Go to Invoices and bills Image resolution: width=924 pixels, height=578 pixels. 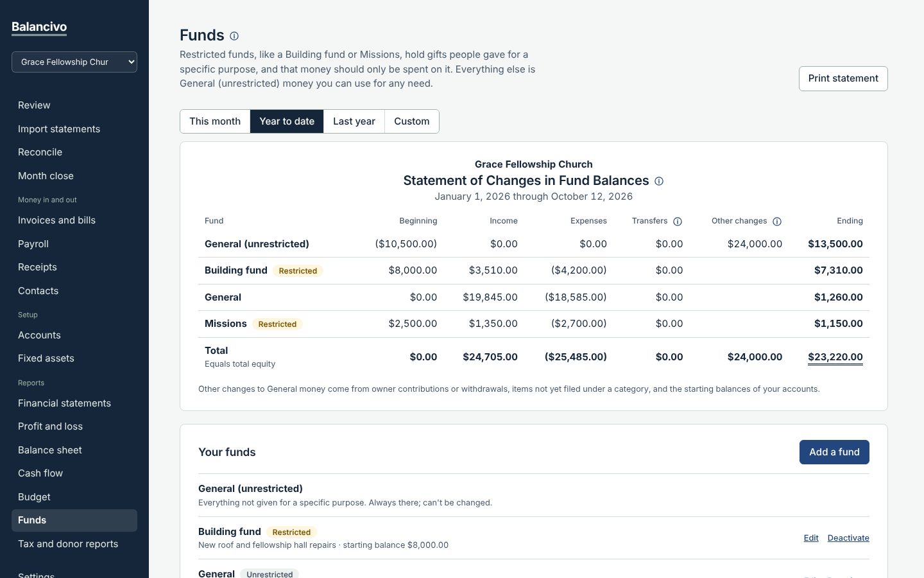74,220
